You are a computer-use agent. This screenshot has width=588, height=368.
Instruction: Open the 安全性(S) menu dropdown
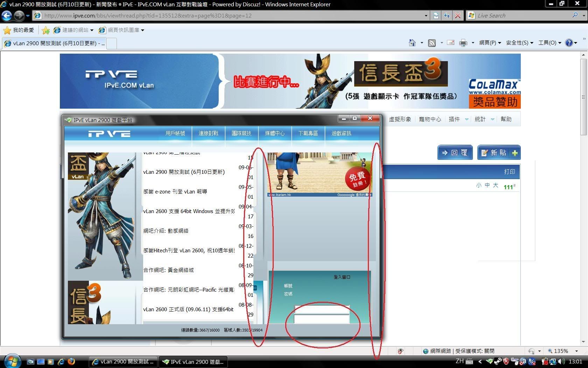tap(520, 43)
